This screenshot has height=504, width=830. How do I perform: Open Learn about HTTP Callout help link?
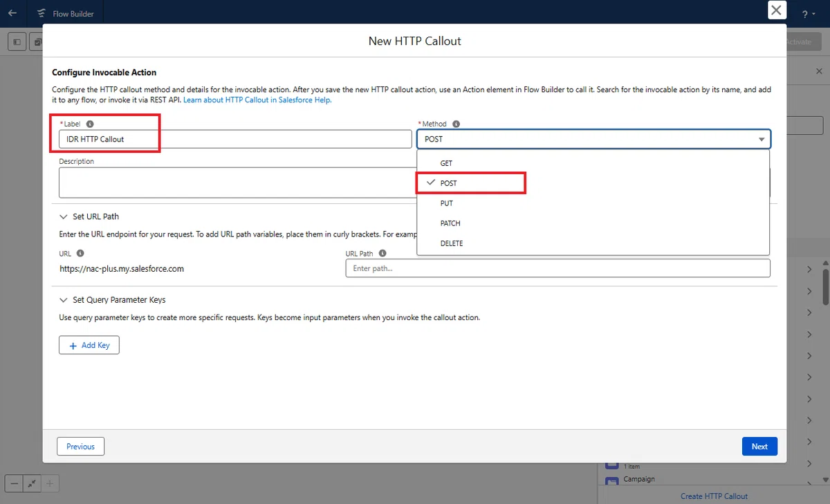[257, 100]
